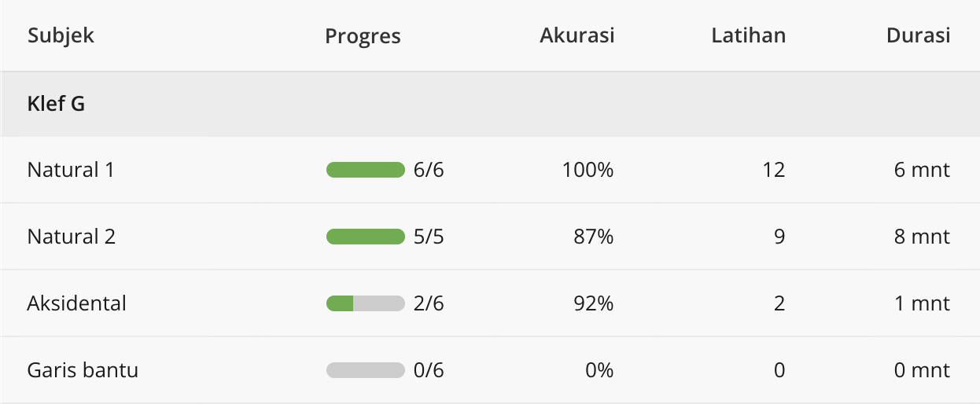Open the Garis bantu subject
980x404 pixels.
point(83,370)
